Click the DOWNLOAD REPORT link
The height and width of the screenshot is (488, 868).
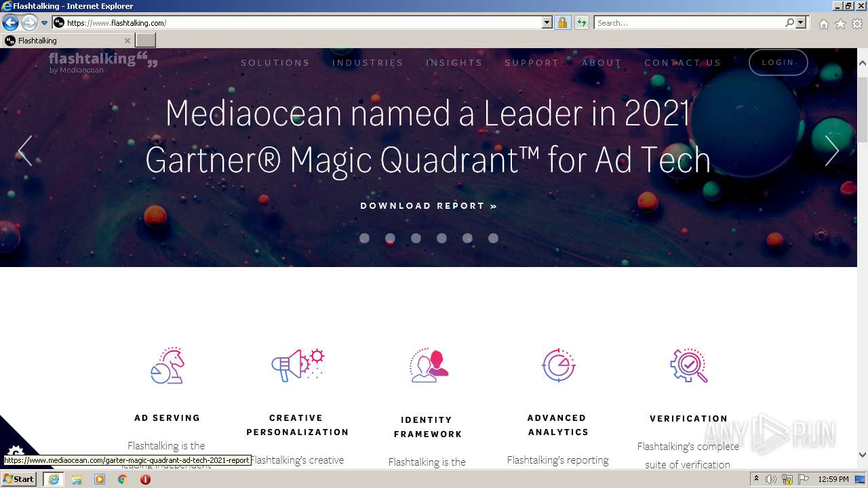pyautogui.click(x=429, y=205)
